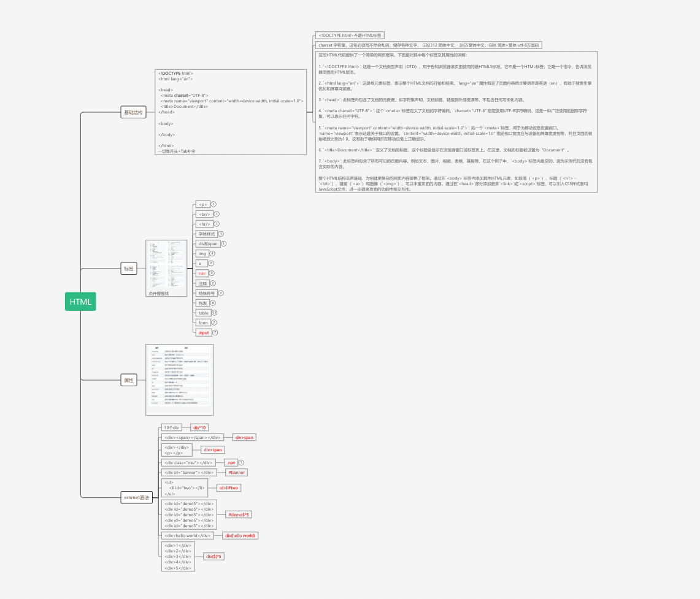700x599 pixels.
Task: Expand the 特殊符号 node's count badge
Action: (221, 293)
